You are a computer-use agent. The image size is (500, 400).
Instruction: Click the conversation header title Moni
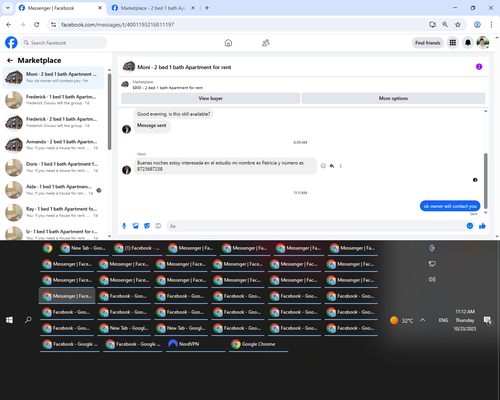coord(184,67)
